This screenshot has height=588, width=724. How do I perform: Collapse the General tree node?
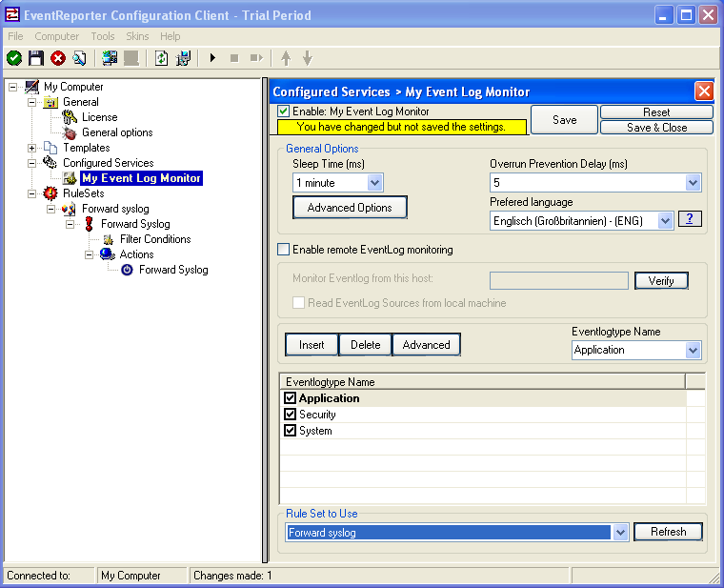31,102
